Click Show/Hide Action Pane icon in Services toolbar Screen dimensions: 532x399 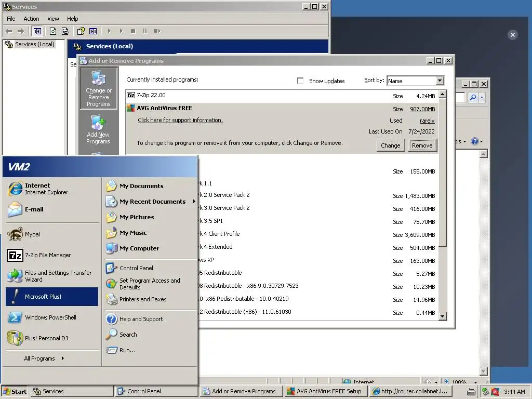(x=93, y=31)
